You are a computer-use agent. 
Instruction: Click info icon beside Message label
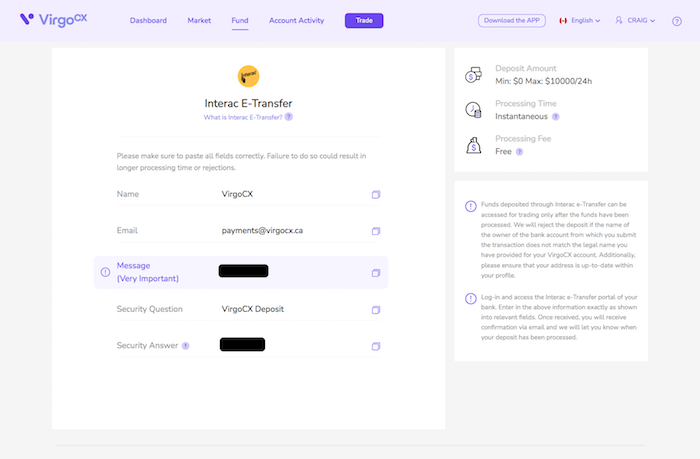click(105, 272)
